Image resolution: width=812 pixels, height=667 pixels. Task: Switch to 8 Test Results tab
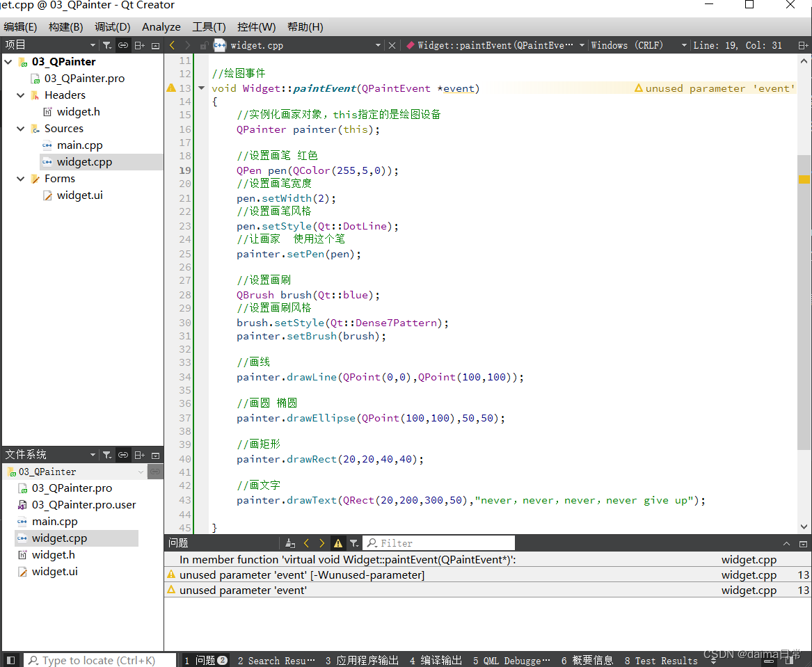pyautogui.click(x=661, y=661)
